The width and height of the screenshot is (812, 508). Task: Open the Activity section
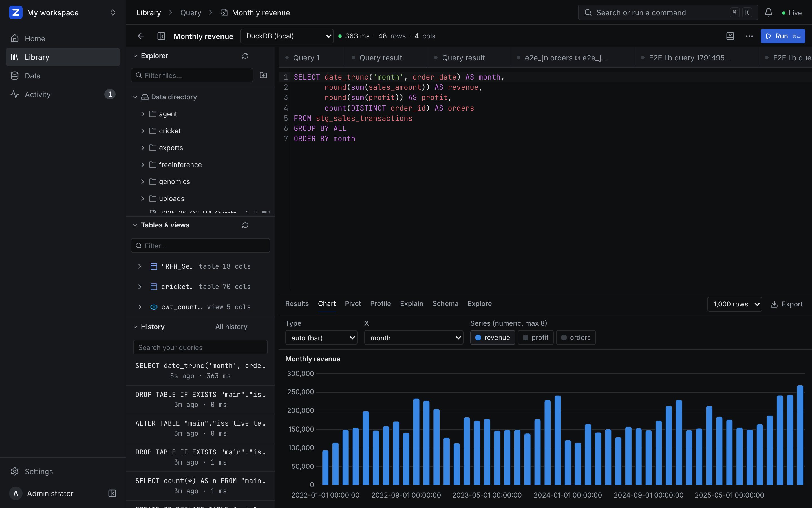tap(63, 95)
